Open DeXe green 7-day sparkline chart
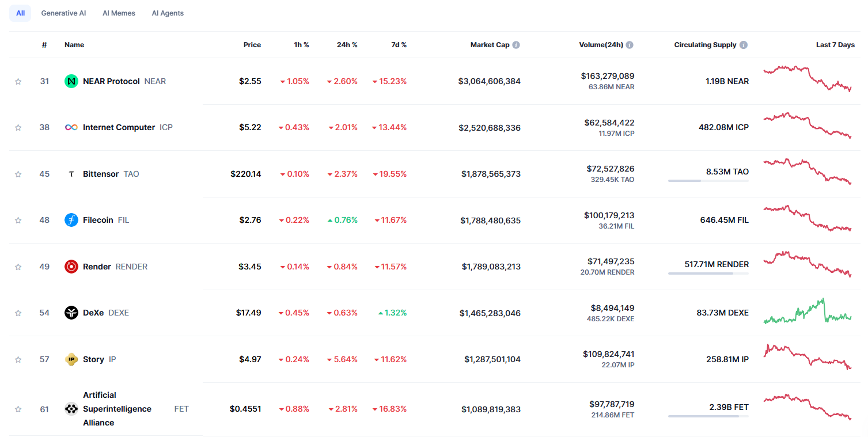 tap(808, 311)
